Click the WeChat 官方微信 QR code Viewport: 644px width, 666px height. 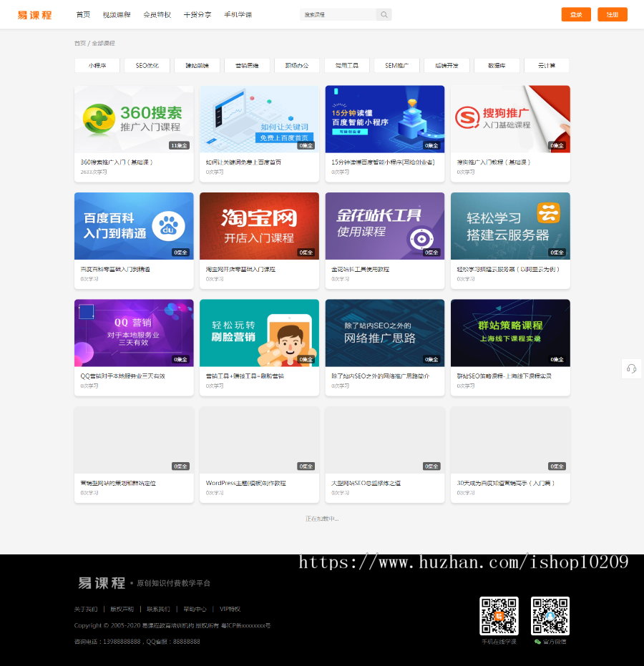pos(550,616)
